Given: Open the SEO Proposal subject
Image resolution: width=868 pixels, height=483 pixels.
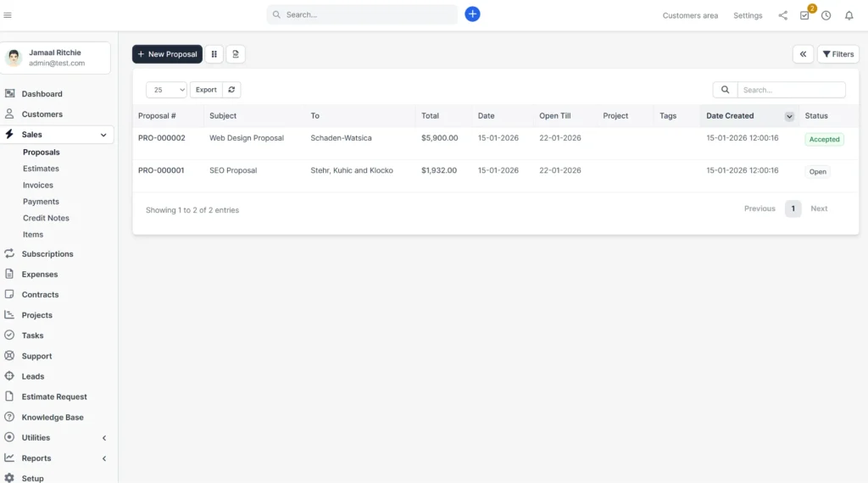Looking at the screenshot, I should pyautogui.click(x=233, y=170).
